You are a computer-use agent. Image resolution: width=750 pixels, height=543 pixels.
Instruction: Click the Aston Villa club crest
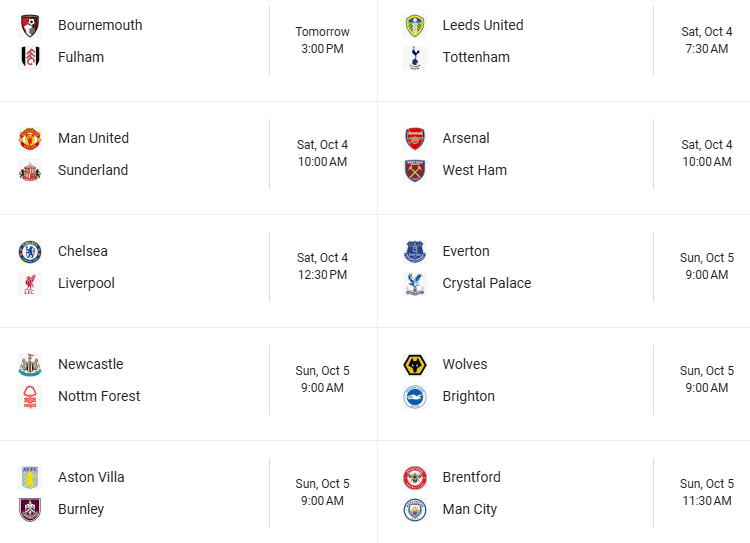[30, 478]
